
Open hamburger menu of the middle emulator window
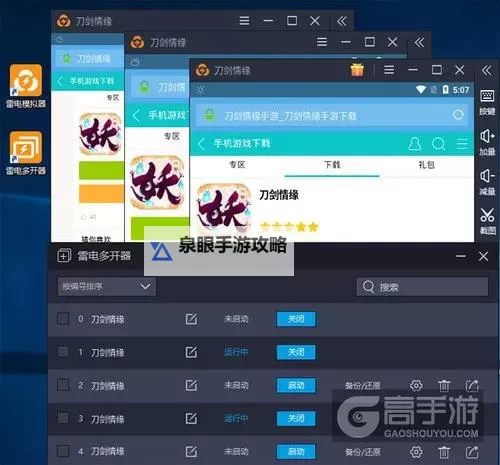(x=322, y=42)
